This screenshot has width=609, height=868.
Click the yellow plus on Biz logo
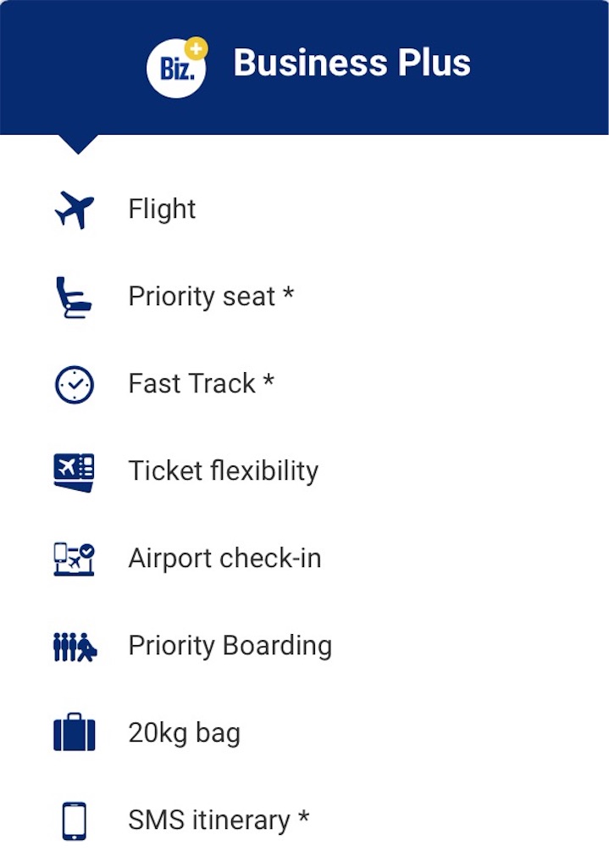click(x=196, y=48)
